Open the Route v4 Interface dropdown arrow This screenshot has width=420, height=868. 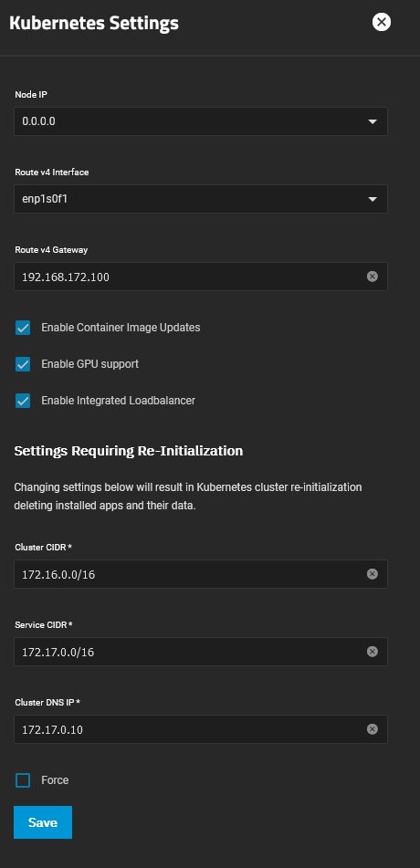coord(373,199)
